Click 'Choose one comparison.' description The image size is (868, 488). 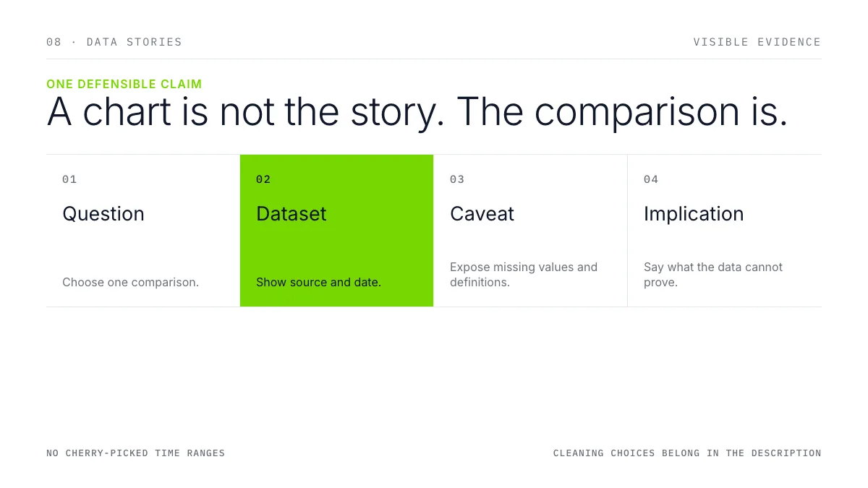tap(130, 282)
